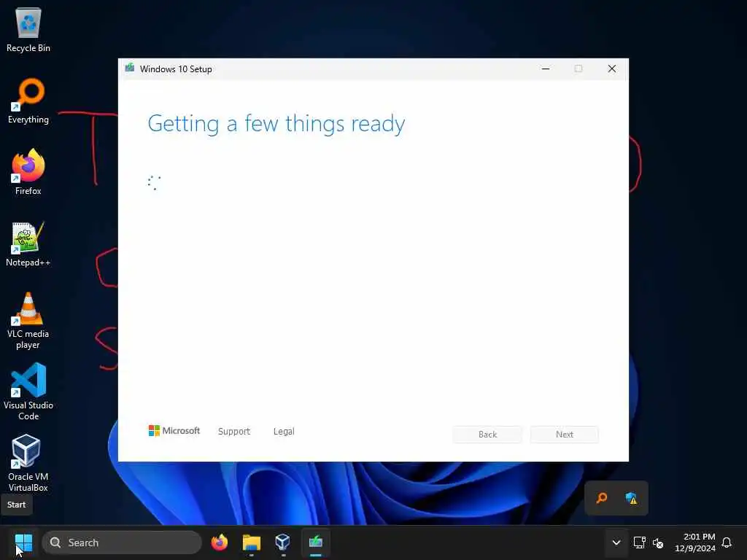Open the network status tray icon
Screen dimensions: 747x560
pyautogui.click(x=639, y=542)
